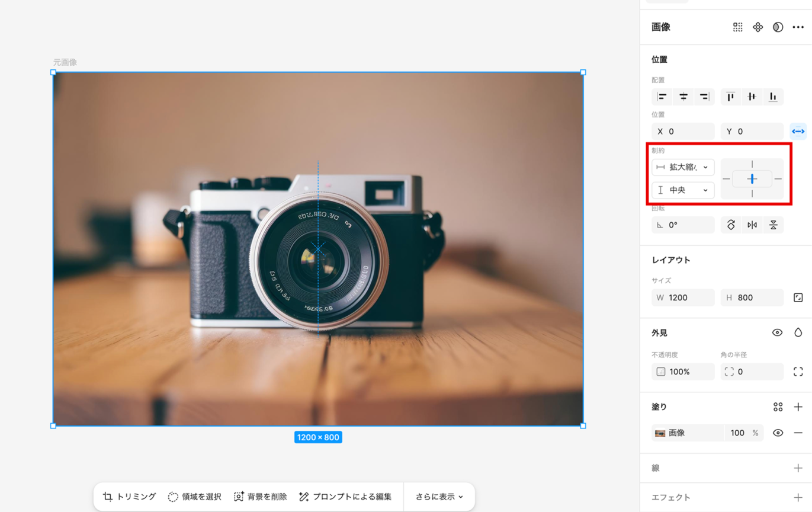This screenshot has width=812, height=512.
Task: Add a new エフェクト with the plus
Action: pos(798,498)
